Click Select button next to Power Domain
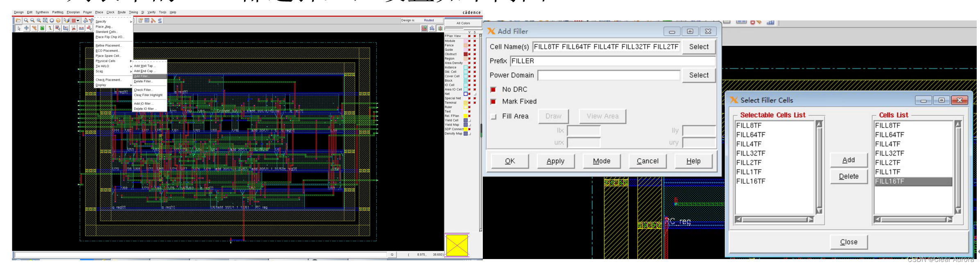Viewport: 980px width, 266px height. point(699,75)
